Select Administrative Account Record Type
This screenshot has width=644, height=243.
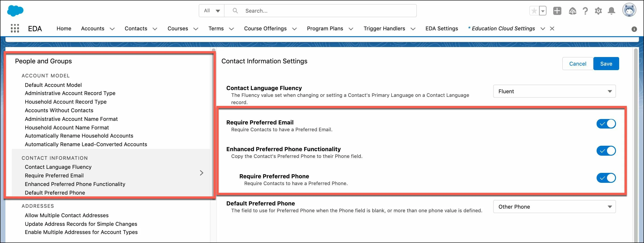click(x=70, y=93)
